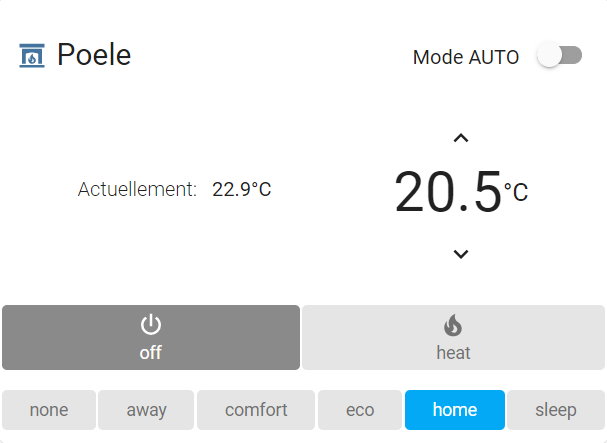Viewport: 607px width, 443px height.
Task: Click the fireplace icon beside Poele
Action: pyautogui.click(x=32, y=55)
